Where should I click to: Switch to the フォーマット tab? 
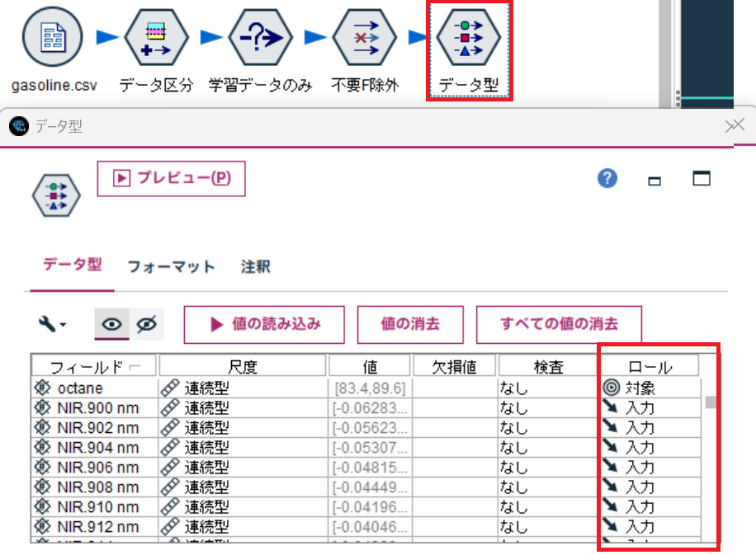[x=171, y=267]
